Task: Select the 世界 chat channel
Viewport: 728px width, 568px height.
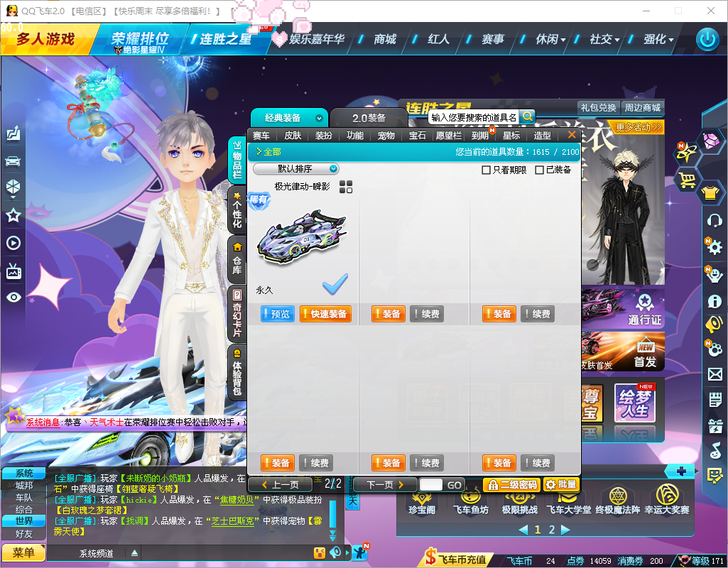Action: [x=23, y=520]
